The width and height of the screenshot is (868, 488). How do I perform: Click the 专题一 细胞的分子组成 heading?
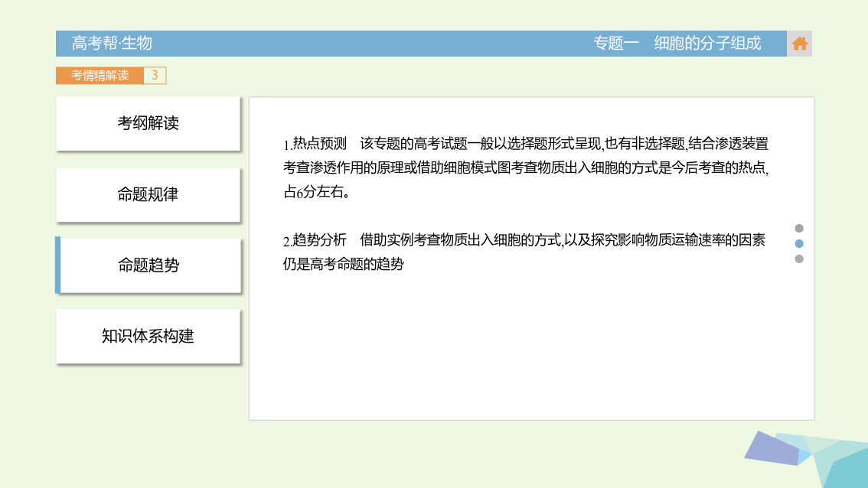(x=677, y=43)
